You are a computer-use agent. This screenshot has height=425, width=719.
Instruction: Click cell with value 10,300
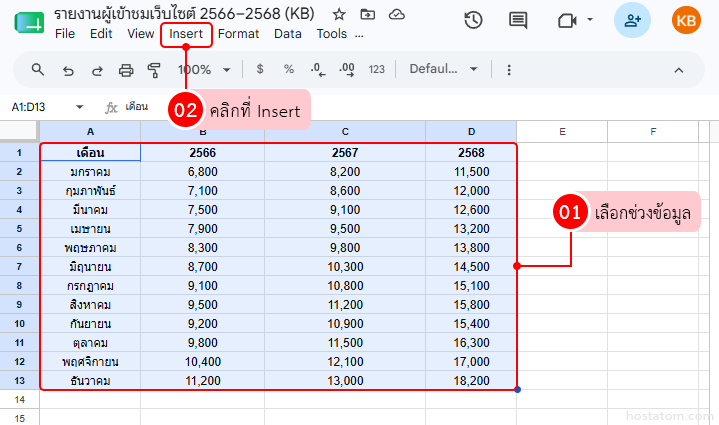[345, 266]
